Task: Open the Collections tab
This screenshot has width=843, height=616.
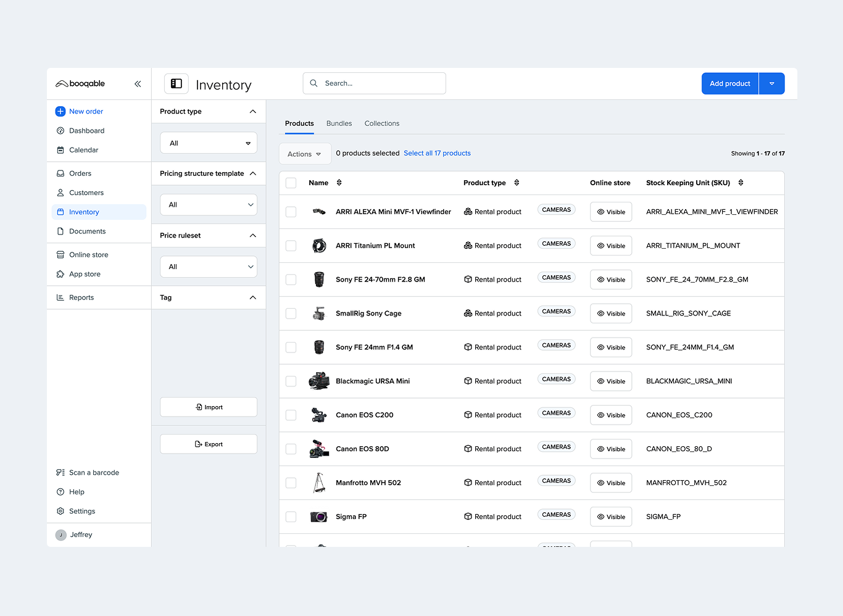Action: tap(381, 123)
